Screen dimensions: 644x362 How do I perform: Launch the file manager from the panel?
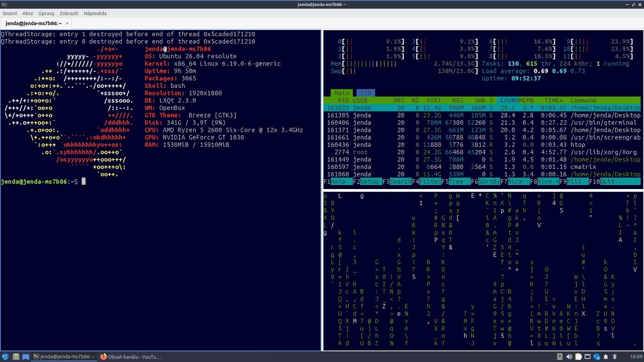[x=16, y=357]
